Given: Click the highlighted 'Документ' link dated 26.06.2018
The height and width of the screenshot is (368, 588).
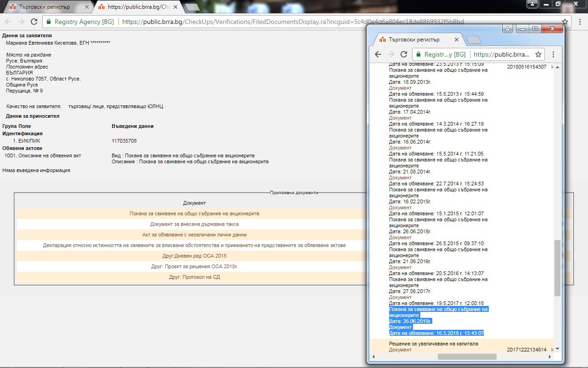Looking at the screenshot, I should click(x=400, y=327).
